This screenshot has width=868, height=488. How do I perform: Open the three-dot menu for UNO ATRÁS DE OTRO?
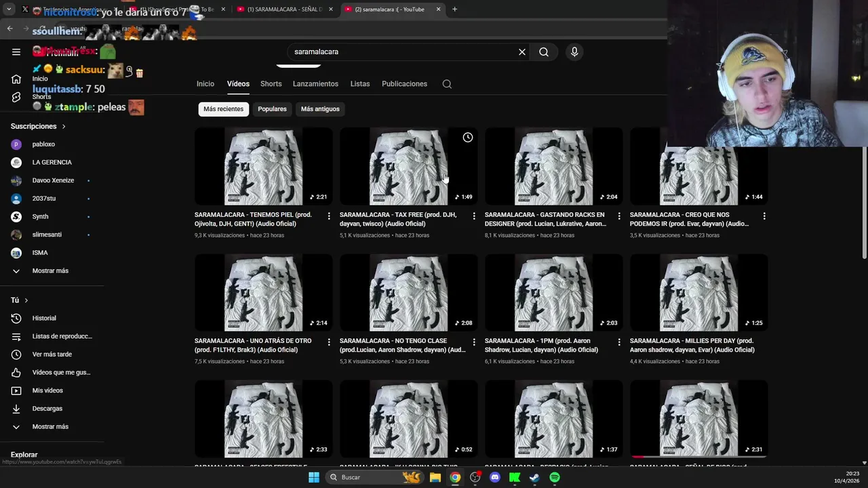click(x=329, y=342)
